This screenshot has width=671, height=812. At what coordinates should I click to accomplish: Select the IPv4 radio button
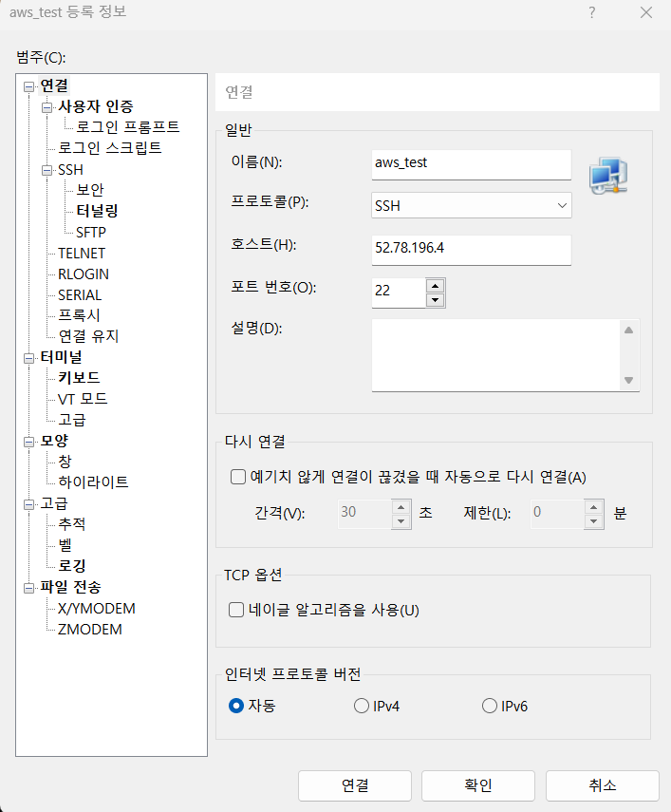[x=361, y=706]
